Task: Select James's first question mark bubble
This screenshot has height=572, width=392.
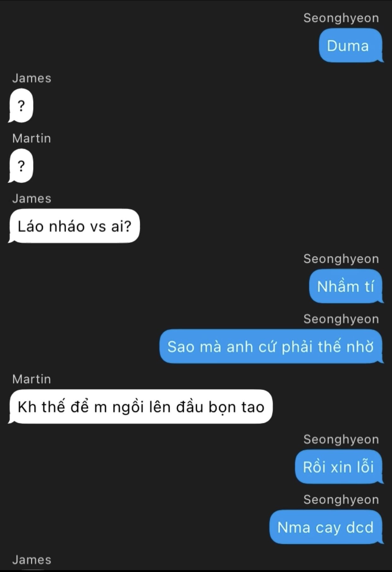Action: click(x=21, y=105)
